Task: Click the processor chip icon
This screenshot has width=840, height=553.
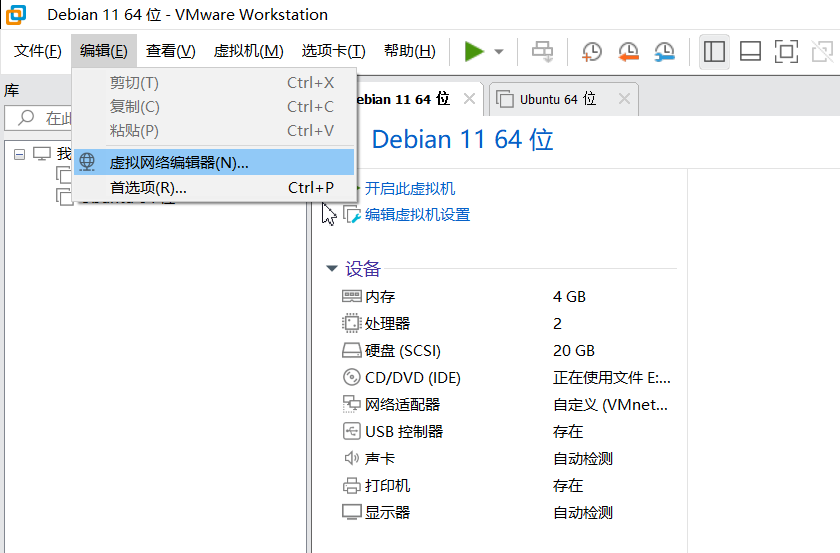Action: coord(351,323)
